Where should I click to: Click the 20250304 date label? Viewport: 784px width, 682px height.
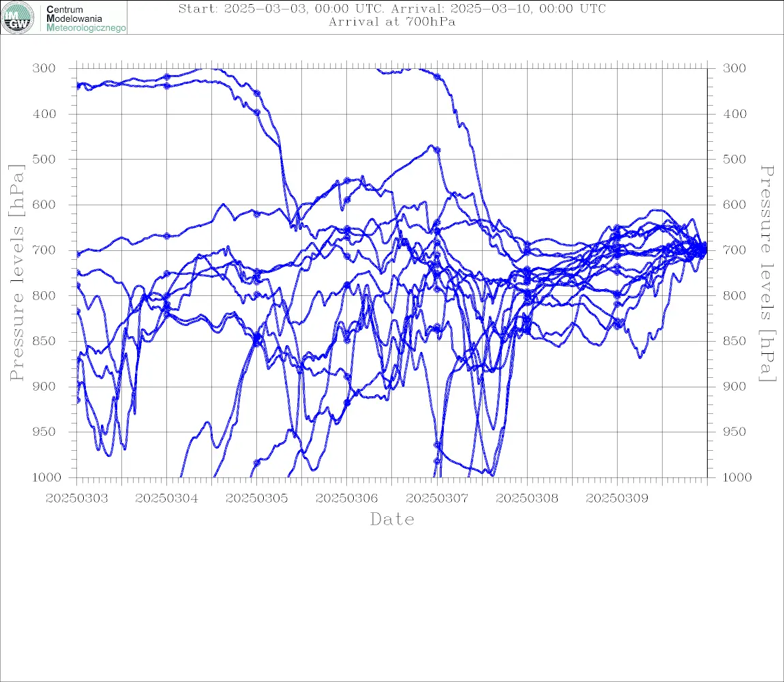pos(166,499)
